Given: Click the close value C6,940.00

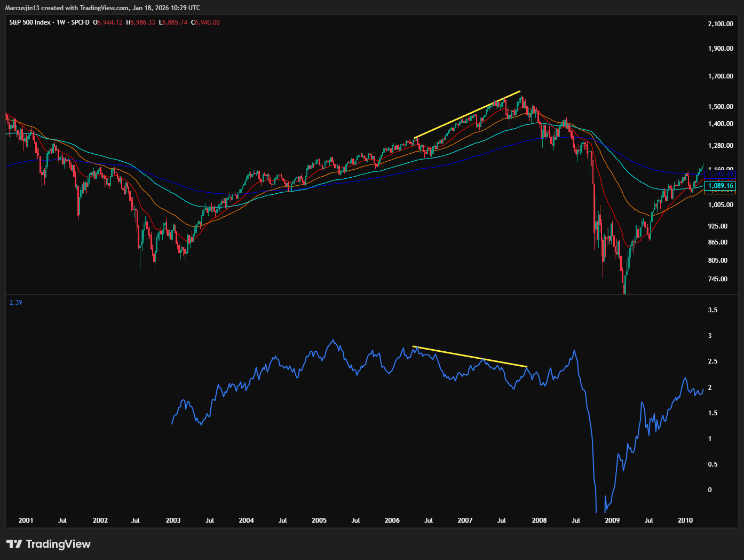Looking at the screenshot, I should coord(205,22).
